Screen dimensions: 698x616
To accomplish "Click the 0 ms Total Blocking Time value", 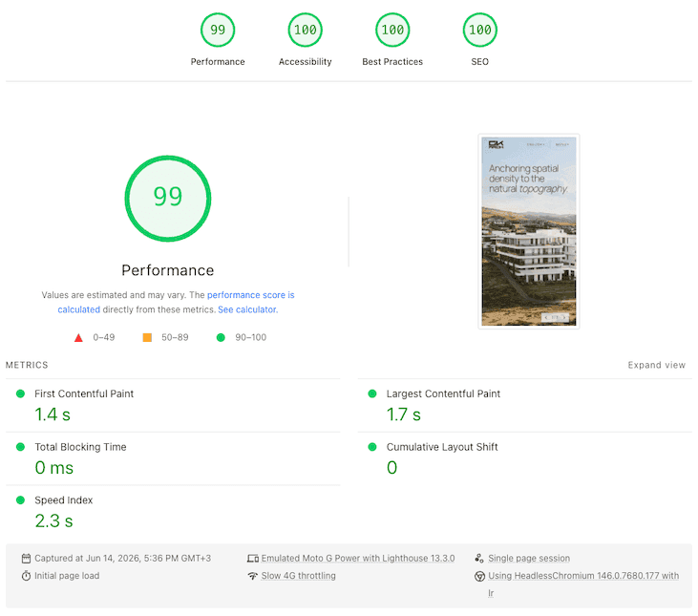I will pyautogui.click(x=53, y=467).
